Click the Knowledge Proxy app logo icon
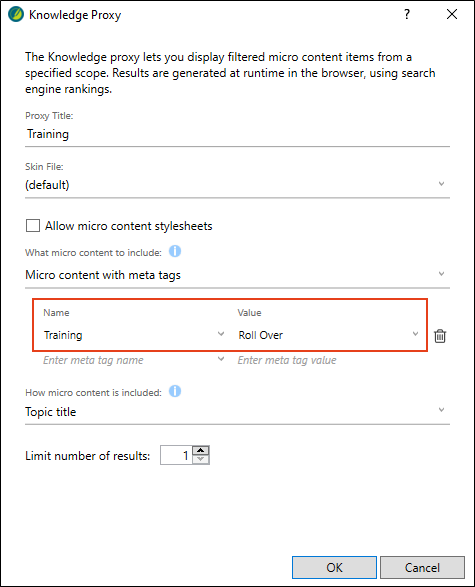The height and width of the screenshot is (587, 475). (x=16, y=15)
